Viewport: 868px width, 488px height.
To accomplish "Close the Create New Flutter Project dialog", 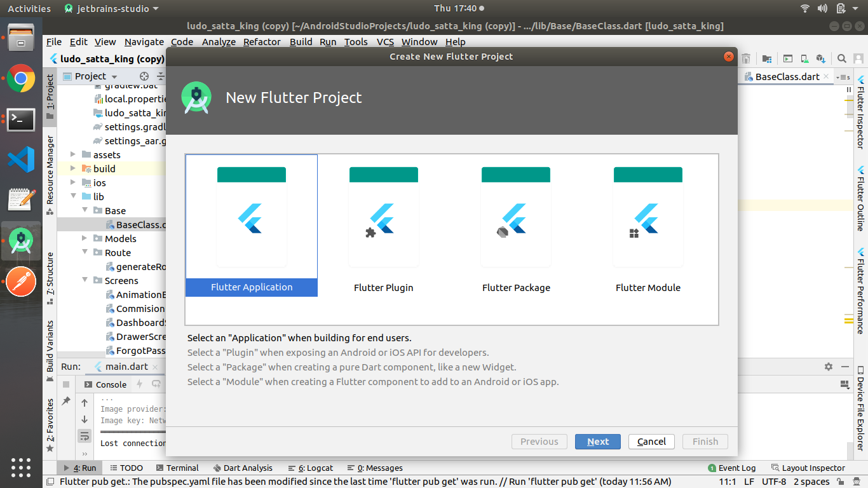I will coord(729,57).
